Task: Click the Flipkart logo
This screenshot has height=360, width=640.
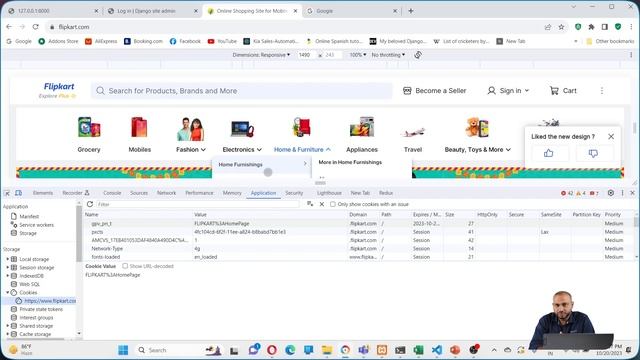Action: coord(59,87)
